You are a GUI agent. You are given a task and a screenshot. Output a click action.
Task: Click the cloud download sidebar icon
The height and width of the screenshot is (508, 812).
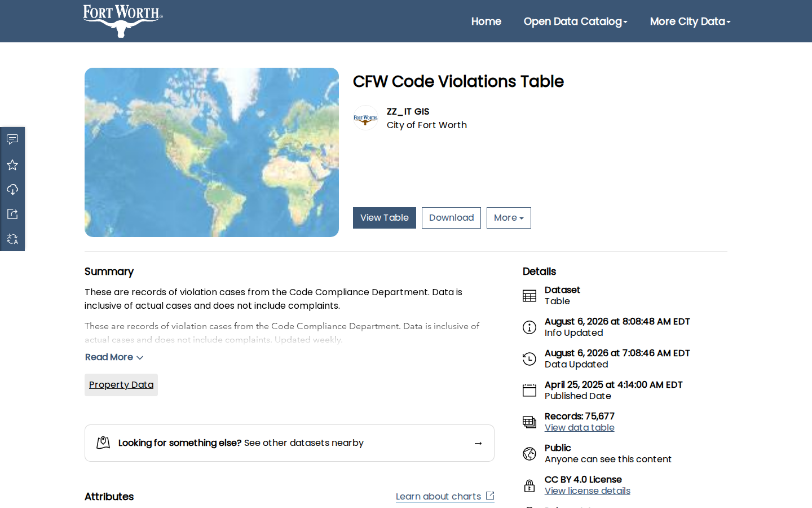click(x=12, y=190)
